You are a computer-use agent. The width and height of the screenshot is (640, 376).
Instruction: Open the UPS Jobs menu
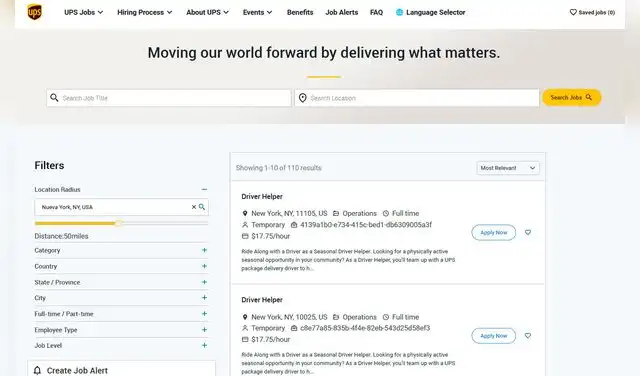point(84,12)
